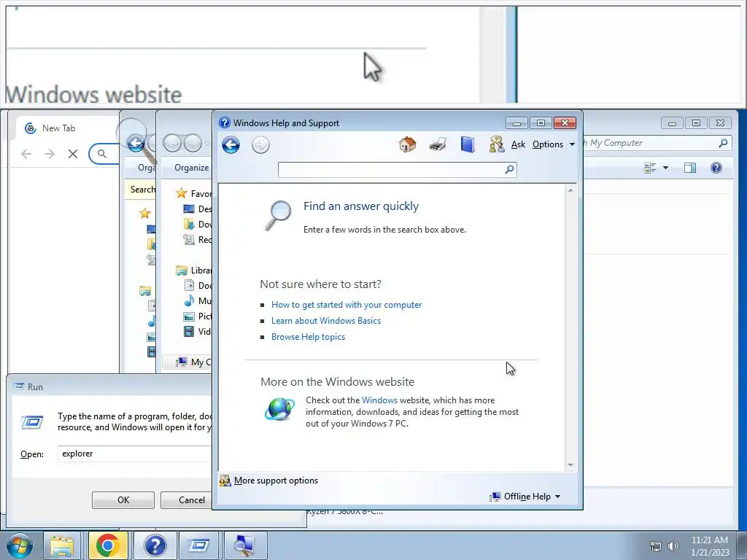Click the Chrome stop loading X button

(x=73, y=154)
